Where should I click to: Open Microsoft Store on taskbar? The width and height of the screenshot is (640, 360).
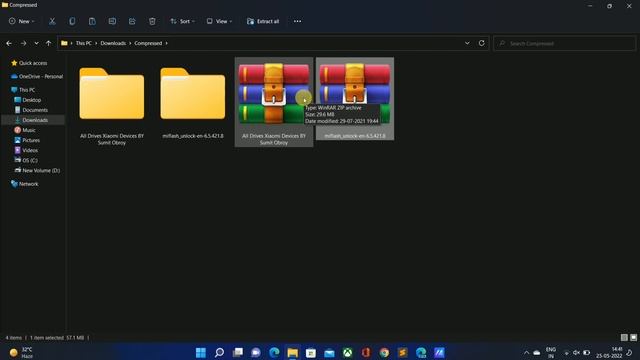(311, 353)
